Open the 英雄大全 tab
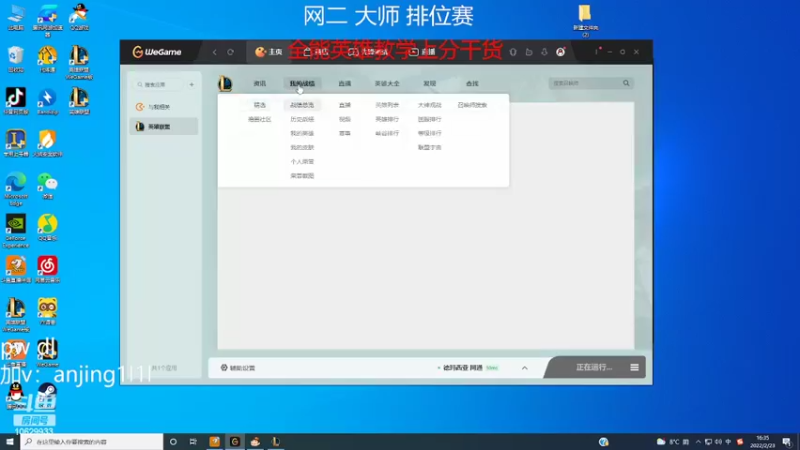This screenshot has width=800, height=450. tap(387, 84)
